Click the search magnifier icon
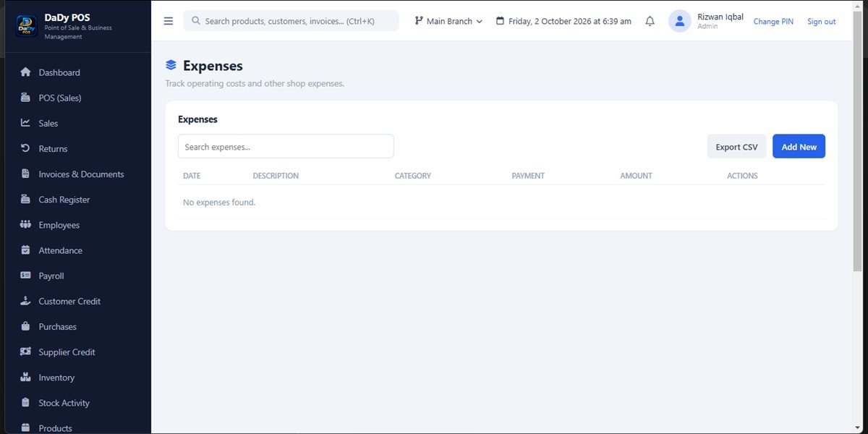The width and height of the screenshot is (868, 434). (x=196, y=21)
